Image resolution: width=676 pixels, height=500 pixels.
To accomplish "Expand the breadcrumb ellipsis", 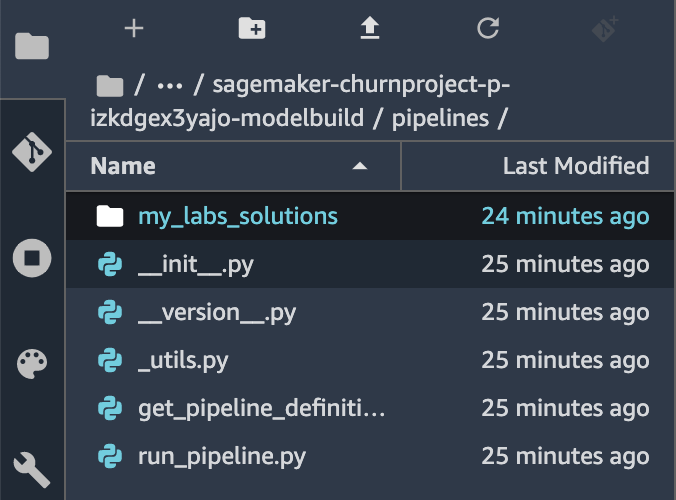I will (x=170, y=86).
